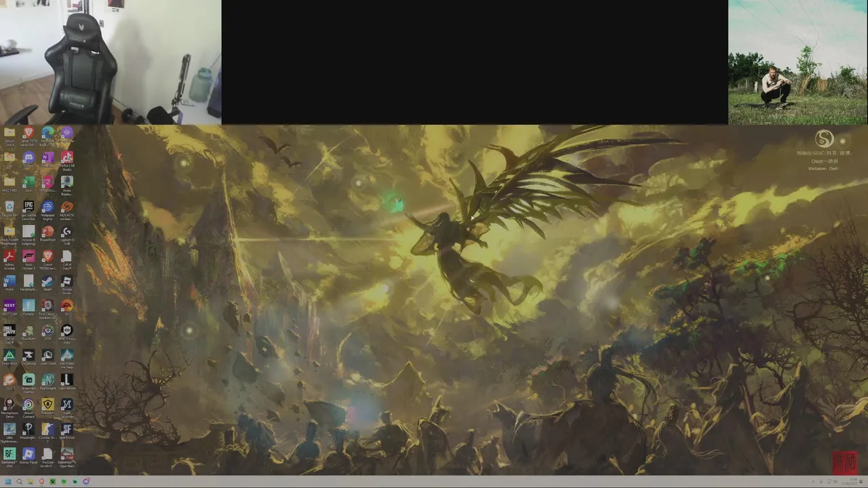Open Counter-Strike 2 shortcut
The width and height of the screenshot is (868, 488).
[x=47, y=434]
